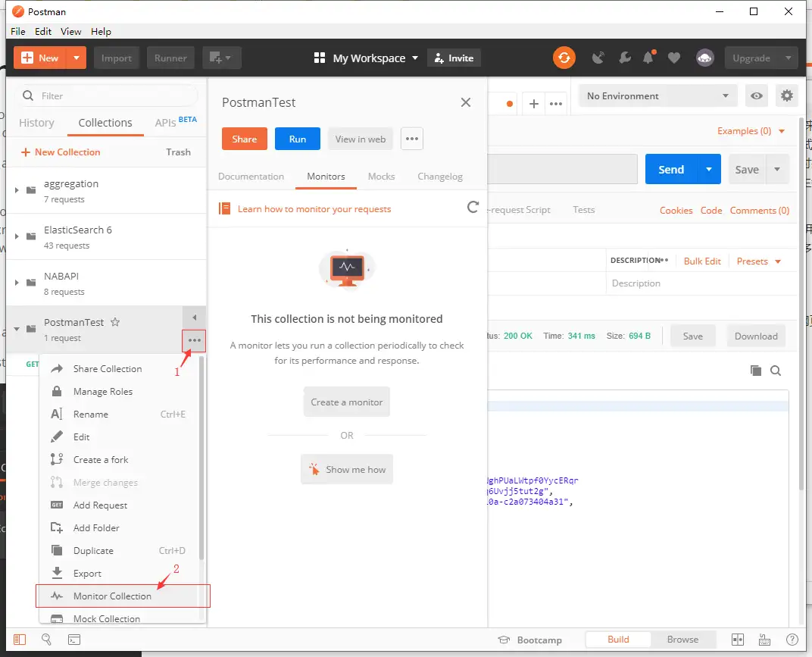Click the collection Filter search field
The width and height of the screenshot is (812, 657).
(x=114, y=96)
